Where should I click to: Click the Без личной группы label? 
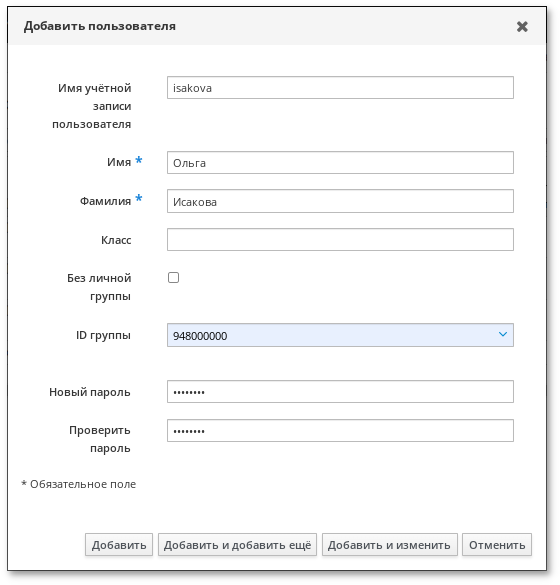(x=99, y=287)
